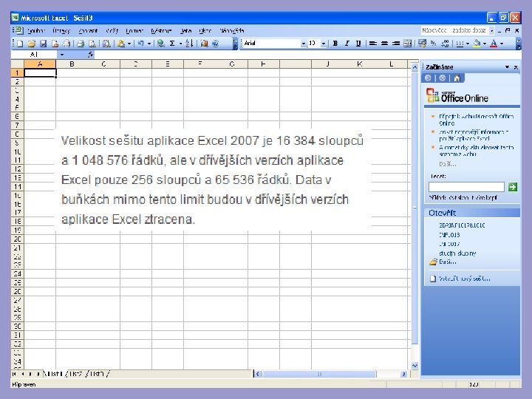Viewport: 532px width, 399px height.
Task: Center align cell text
Action: 384,44
